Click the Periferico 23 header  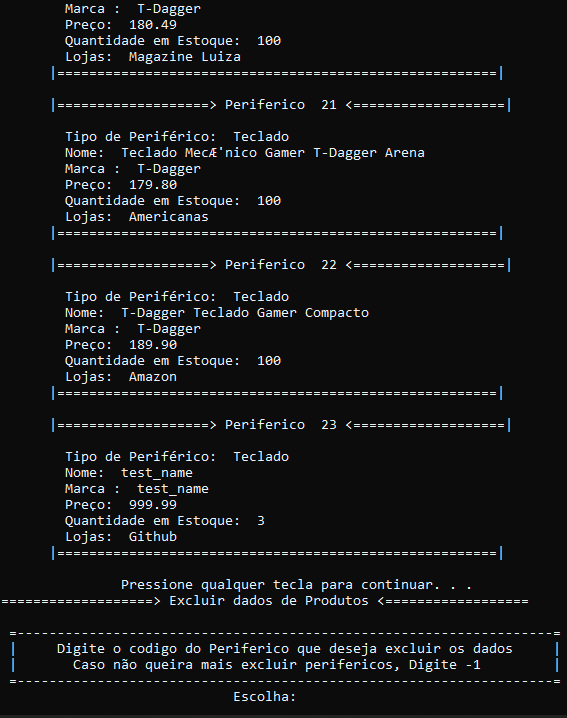click(x=281, y=424)
